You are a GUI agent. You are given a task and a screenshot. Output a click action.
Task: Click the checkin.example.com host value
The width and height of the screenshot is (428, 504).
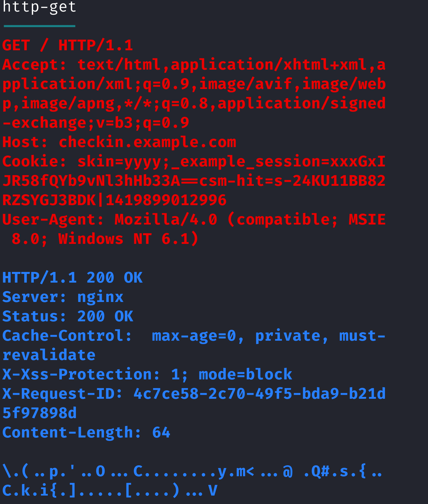(147, 142)
